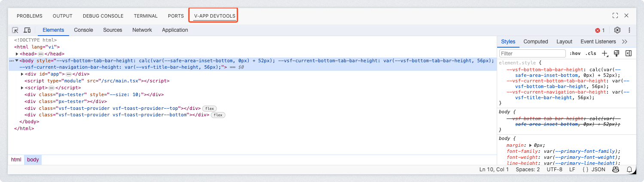The width and height of the screenshot is (644, 182).
Task: Click flex badge on toast-provider--top div
Action: [x=210, y=109]
